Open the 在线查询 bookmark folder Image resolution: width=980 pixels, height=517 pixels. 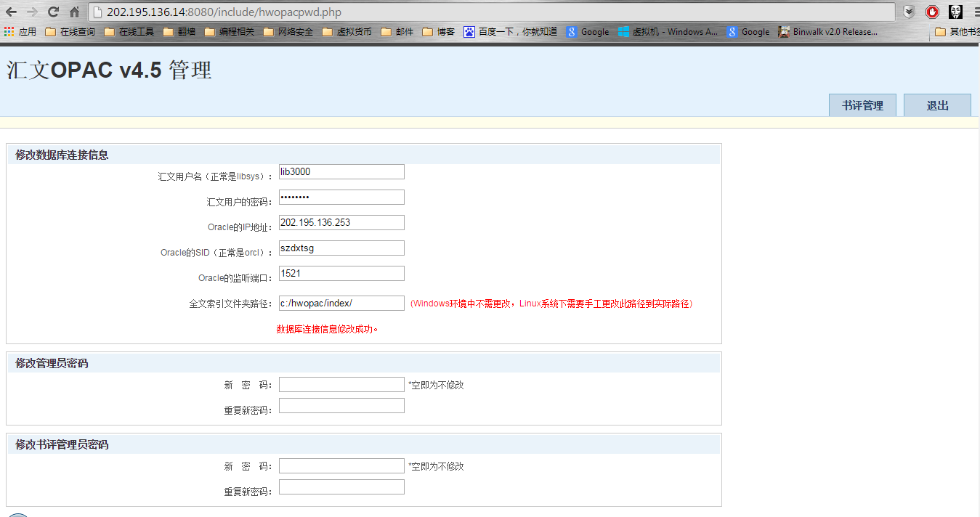(70, 32)
